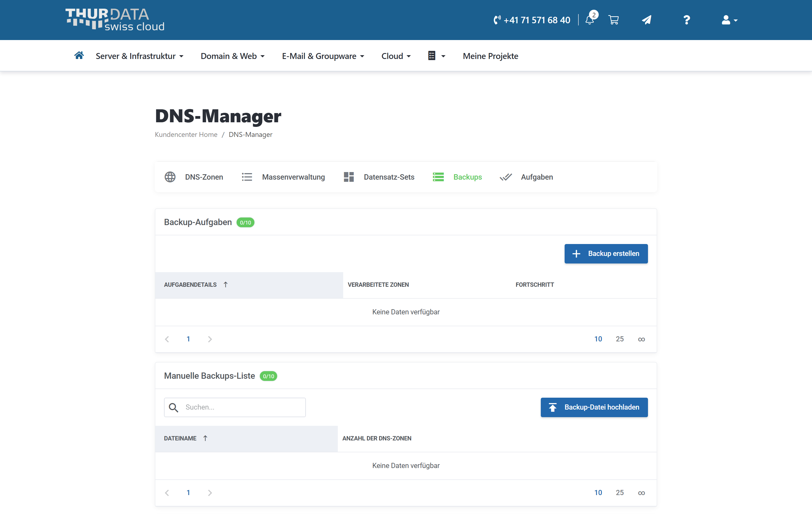Select page 1 in Backup-Aufgaben pagination
This screenshot has height=514, width=812.
[188, 339]
